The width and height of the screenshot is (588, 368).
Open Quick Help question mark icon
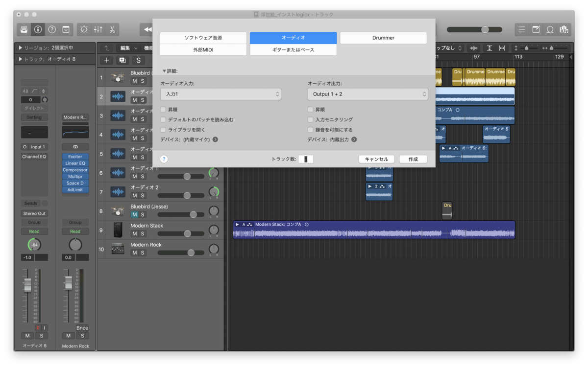point(52,29)
